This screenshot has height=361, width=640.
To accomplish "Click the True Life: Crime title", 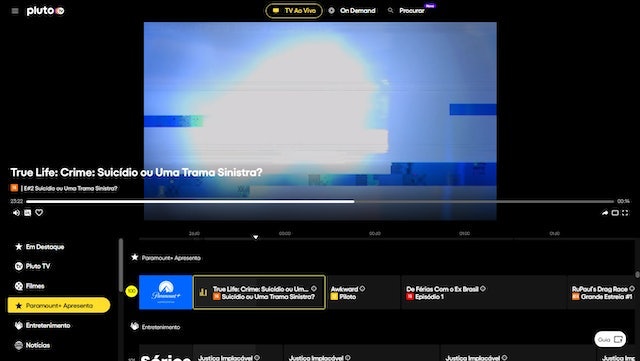I will [136, 172].
